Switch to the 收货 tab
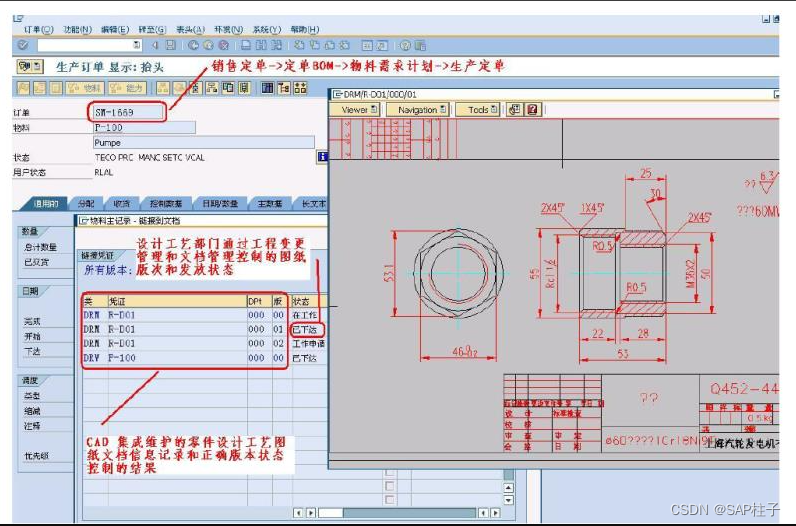 pyautogui.click(x=121, y=204)
